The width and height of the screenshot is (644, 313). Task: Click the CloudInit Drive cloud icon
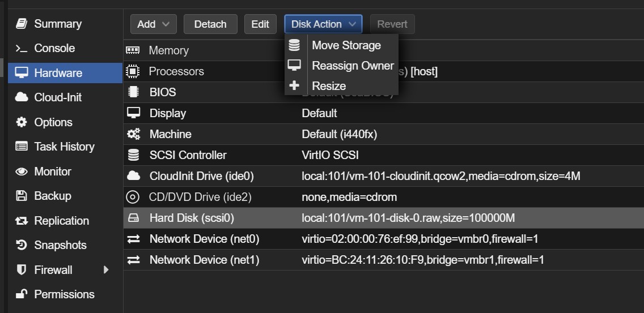coord(133,176)
